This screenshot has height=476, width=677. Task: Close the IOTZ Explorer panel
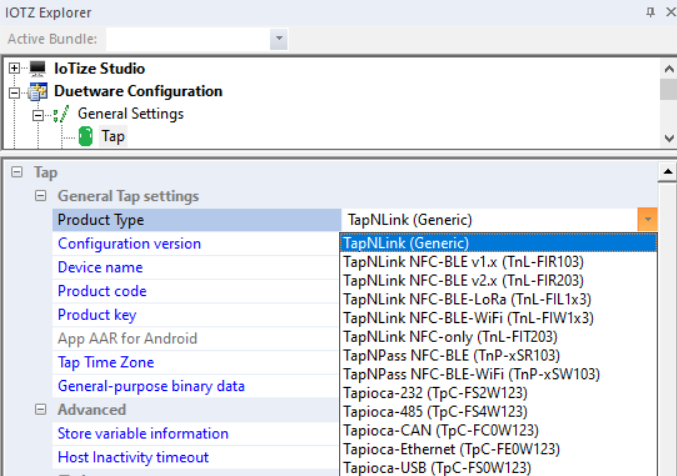671,12
